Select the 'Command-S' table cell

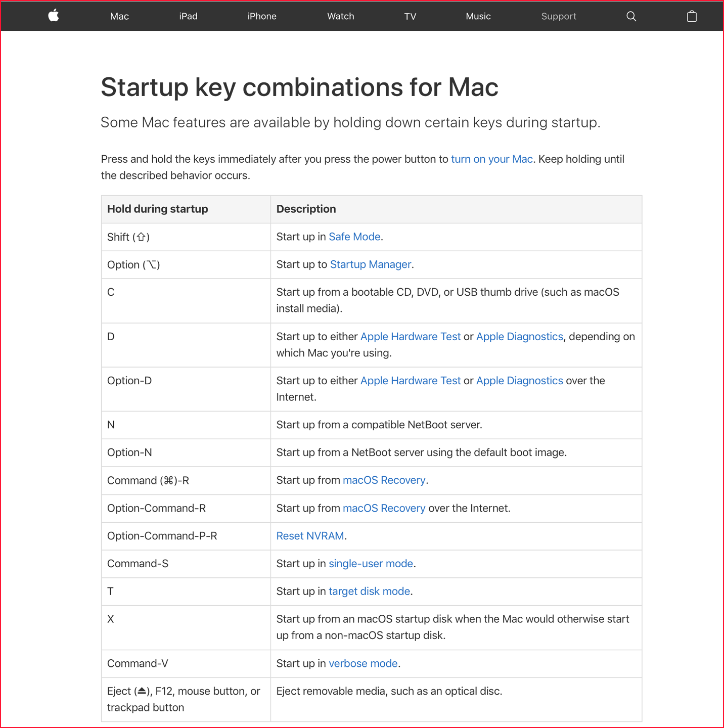pyautogui.click(x=186, y=564)
